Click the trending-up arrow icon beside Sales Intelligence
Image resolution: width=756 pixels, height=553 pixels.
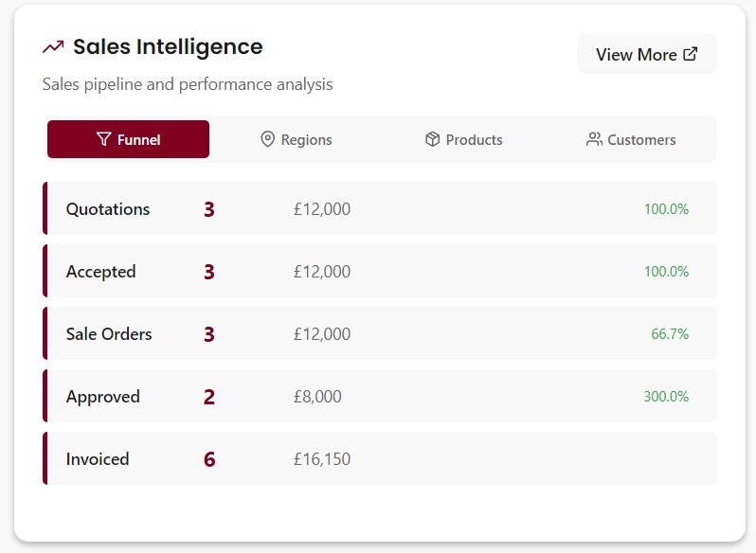pos(53,46)
